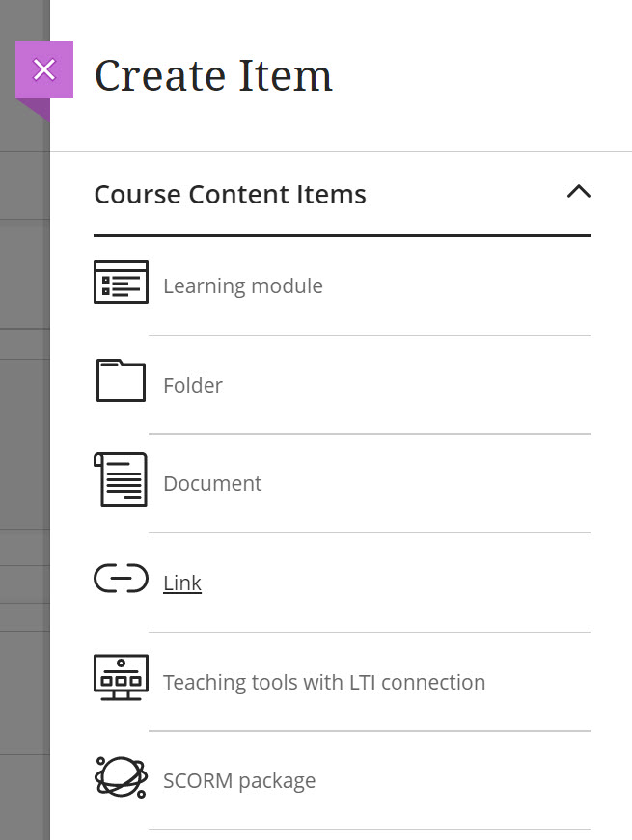Choose the chain Link icon
The image size is (632, 840).
121,580
